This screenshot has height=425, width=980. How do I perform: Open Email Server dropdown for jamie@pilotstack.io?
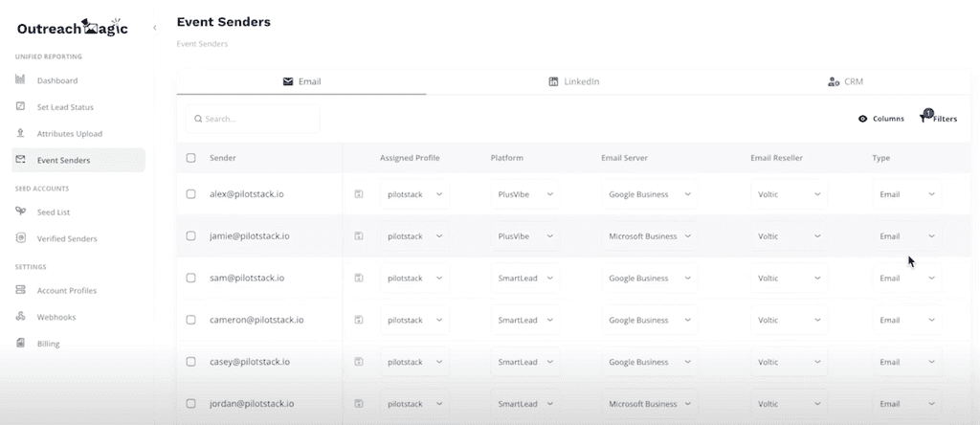(x=650, y=236)
